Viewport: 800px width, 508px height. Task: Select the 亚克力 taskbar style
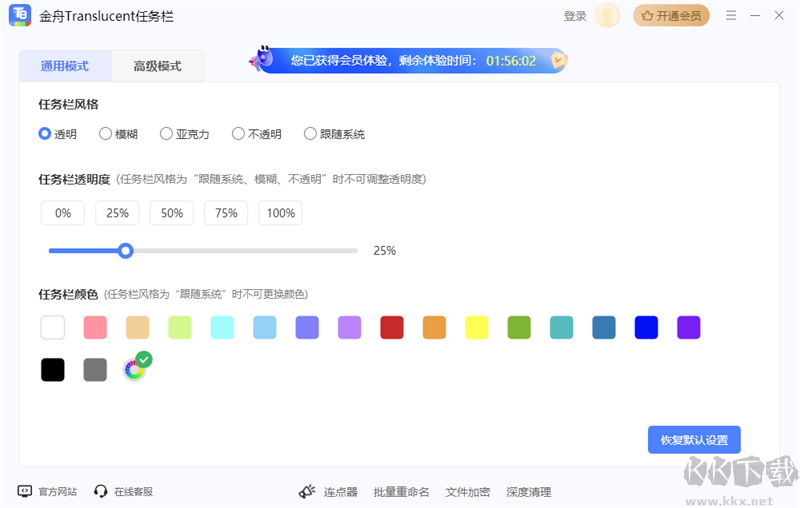pyautogui.click(x=166, y=133)
